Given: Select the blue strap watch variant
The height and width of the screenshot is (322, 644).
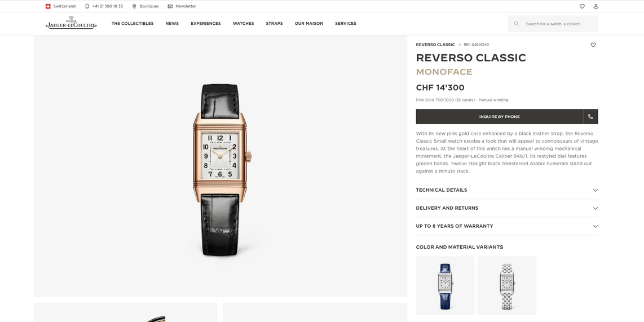Looking at the screenshot, I should coord(445,285).
